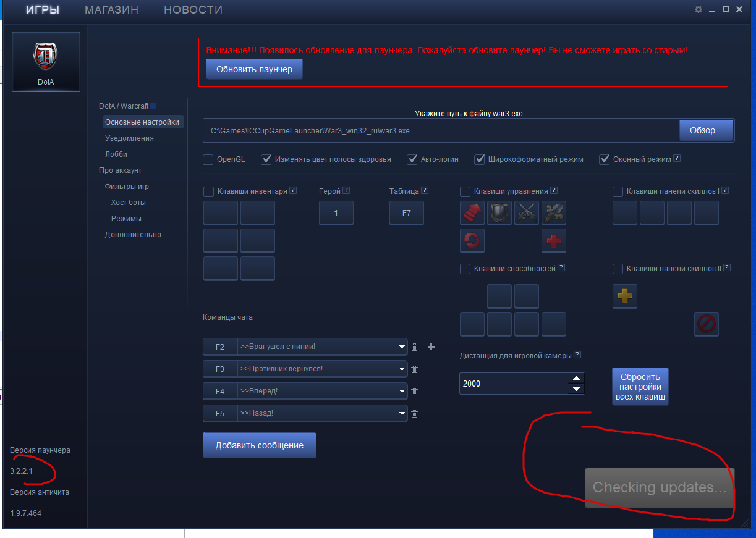756x538 pixels.
Task: Open launcher settings gear icon
Action: tap(699, 9)
